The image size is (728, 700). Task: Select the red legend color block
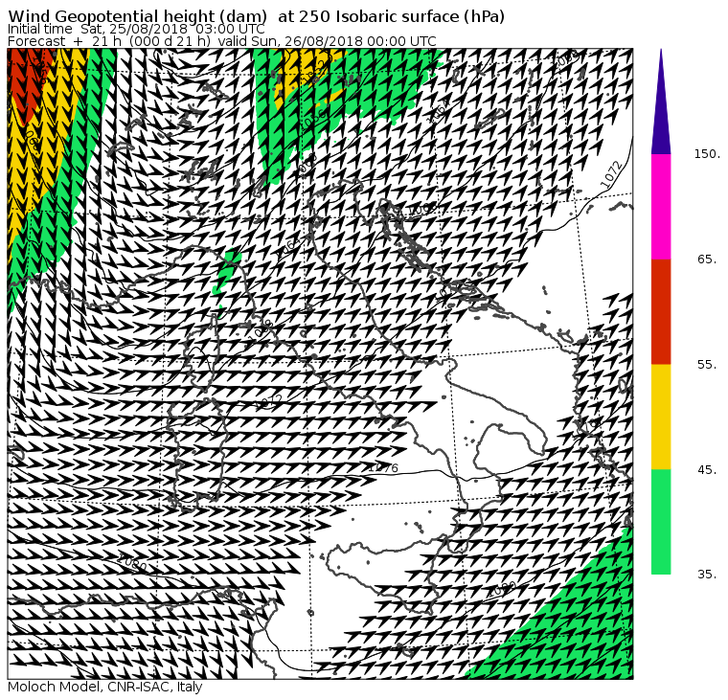coord(661,312)
